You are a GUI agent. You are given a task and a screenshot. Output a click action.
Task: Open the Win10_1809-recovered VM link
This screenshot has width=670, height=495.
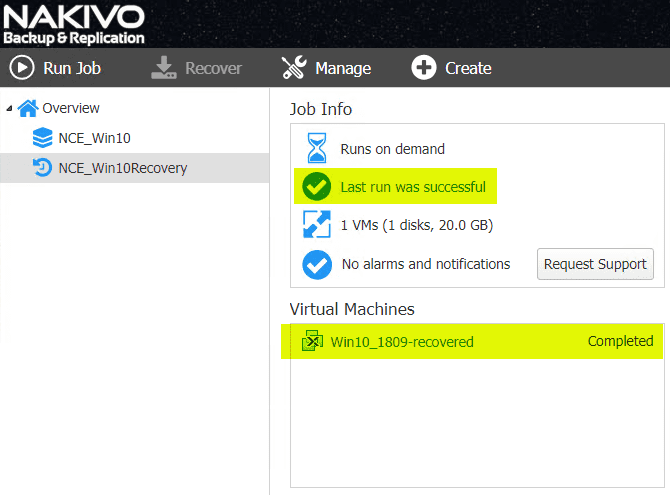click(402, 342)
